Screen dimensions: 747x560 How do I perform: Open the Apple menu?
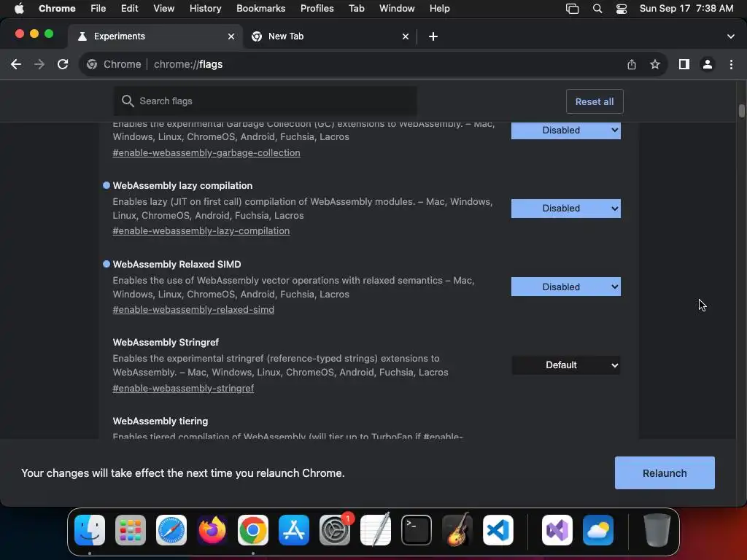(x=19, y=9)
